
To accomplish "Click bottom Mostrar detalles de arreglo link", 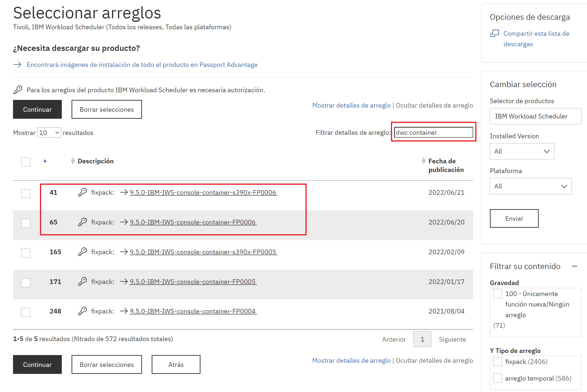I will [x=351, y=360].
